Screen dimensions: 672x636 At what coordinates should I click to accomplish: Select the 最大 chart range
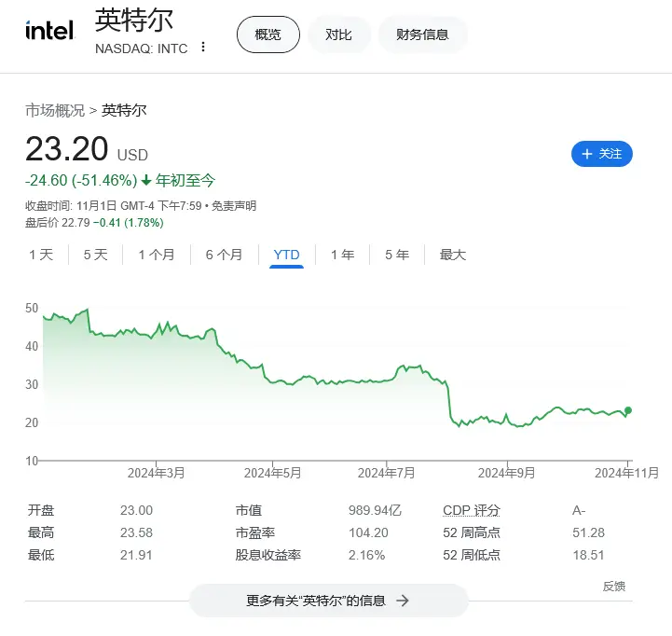coord(453,255)
